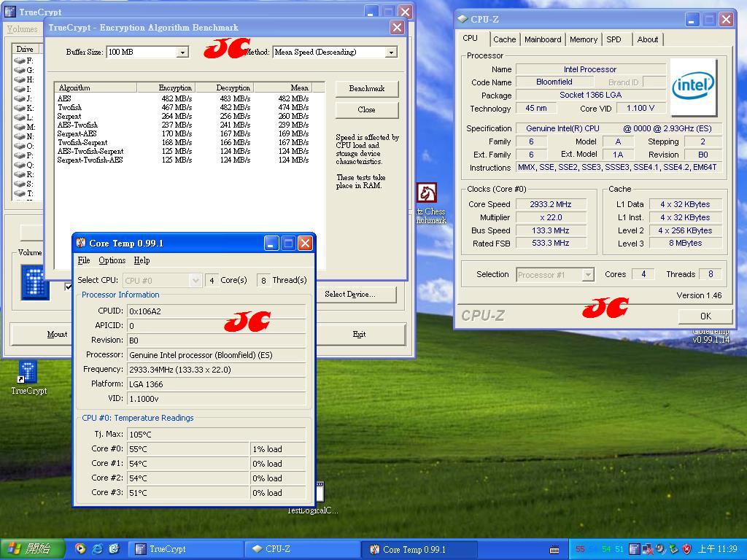Screen dimensions: 747x560
Task: Toggle the checkbox beside the TrueCrypt volume icon
Action: (x=68, y=286)
